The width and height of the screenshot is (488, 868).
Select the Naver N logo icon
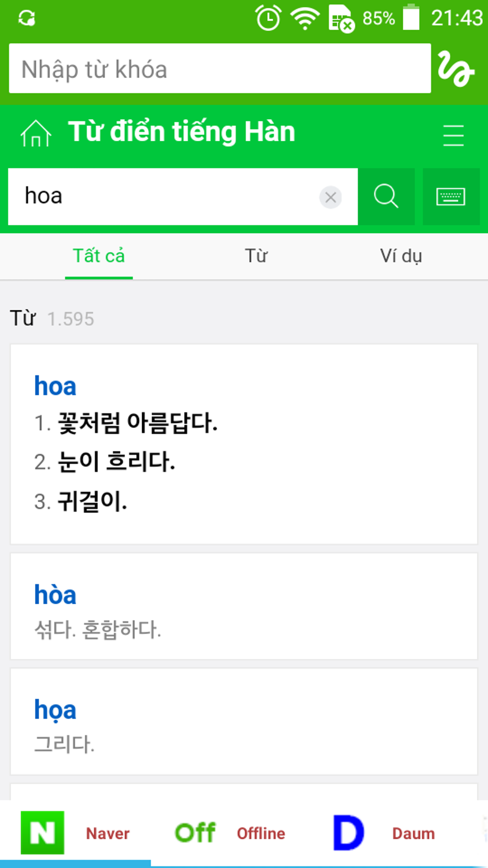coord(43,833)
